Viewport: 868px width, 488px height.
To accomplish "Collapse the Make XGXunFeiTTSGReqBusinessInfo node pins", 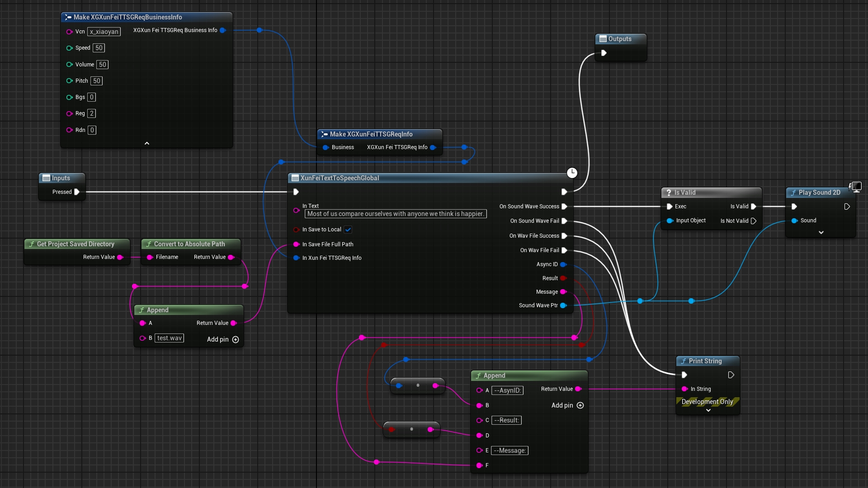I will click(146, 143).
